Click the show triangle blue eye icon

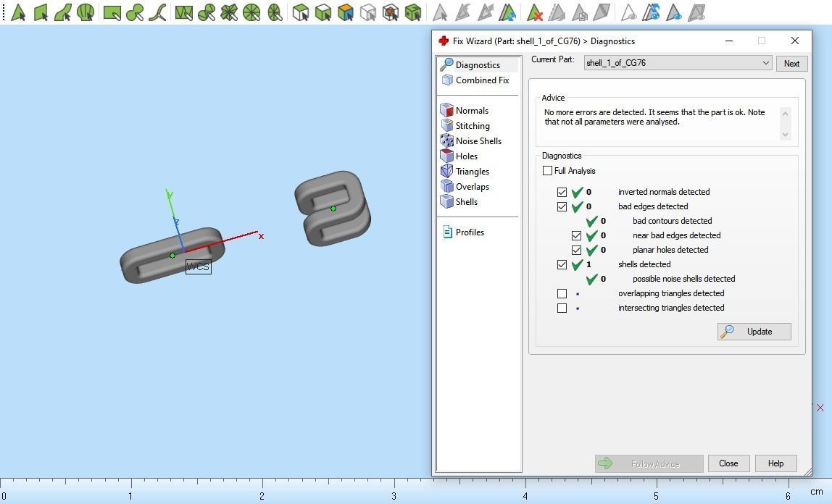click(x=673, y=12)
